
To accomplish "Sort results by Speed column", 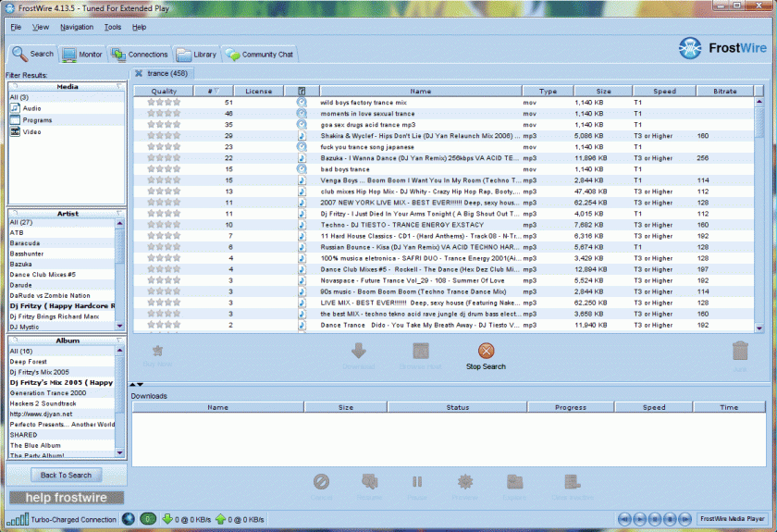I will pyautogui.click(x=664, y=92).
